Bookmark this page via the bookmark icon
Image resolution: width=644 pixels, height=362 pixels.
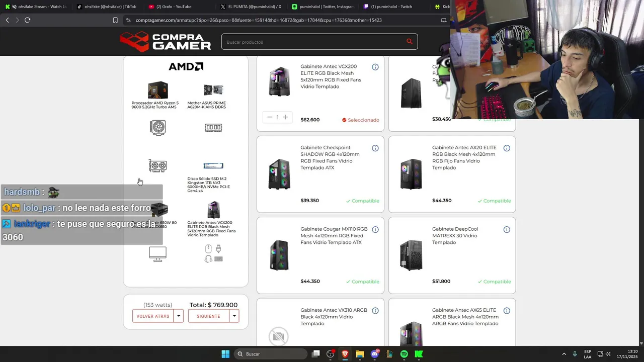click(115, 20)
